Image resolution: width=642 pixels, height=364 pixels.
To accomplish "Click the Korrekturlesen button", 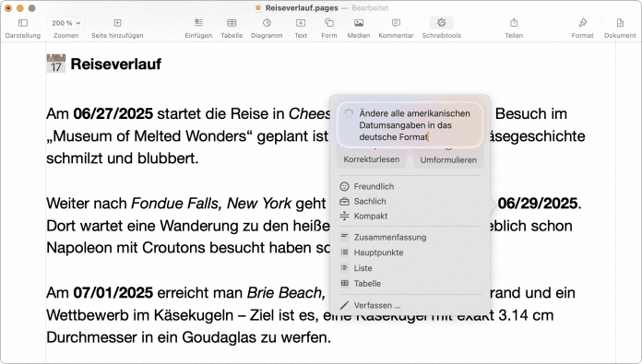I will [372, 159].
